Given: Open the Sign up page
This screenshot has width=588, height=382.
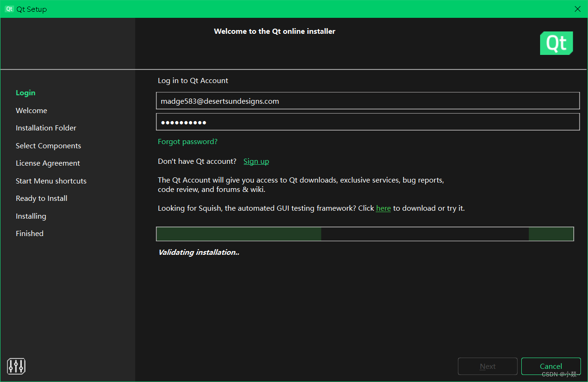Looking at the screenshot, I should pyautogui.click(x=256, y=161).
